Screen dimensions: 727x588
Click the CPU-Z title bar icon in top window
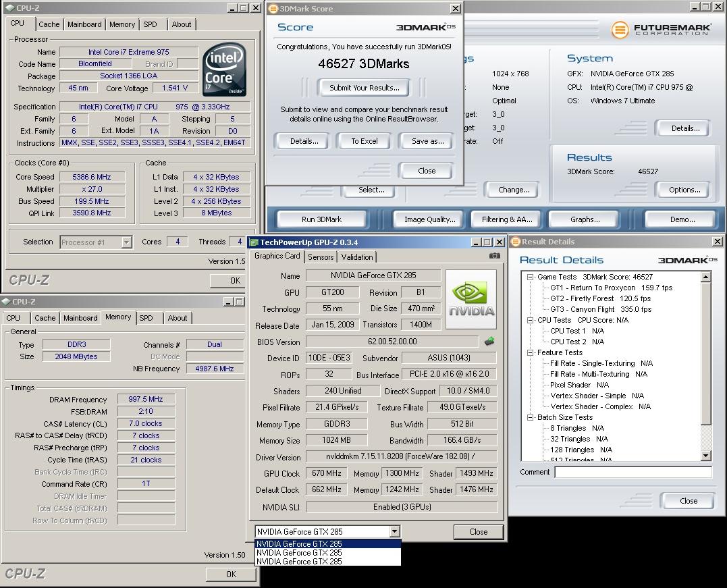(x=10, y=8)
